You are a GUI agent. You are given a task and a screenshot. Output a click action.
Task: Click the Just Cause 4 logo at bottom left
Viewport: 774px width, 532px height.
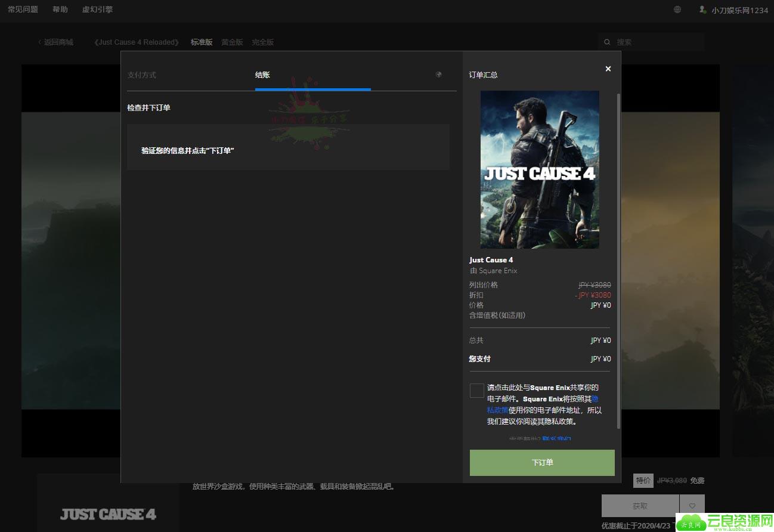coord(108,514)
